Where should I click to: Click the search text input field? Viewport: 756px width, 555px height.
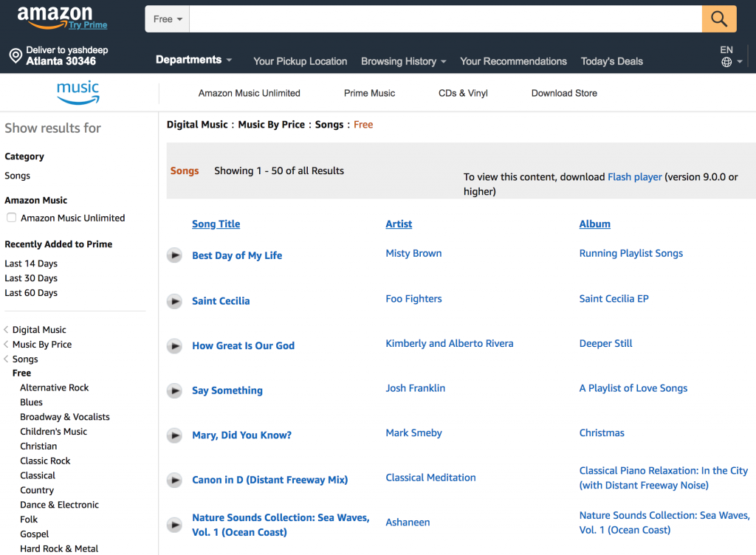[445, 18]
